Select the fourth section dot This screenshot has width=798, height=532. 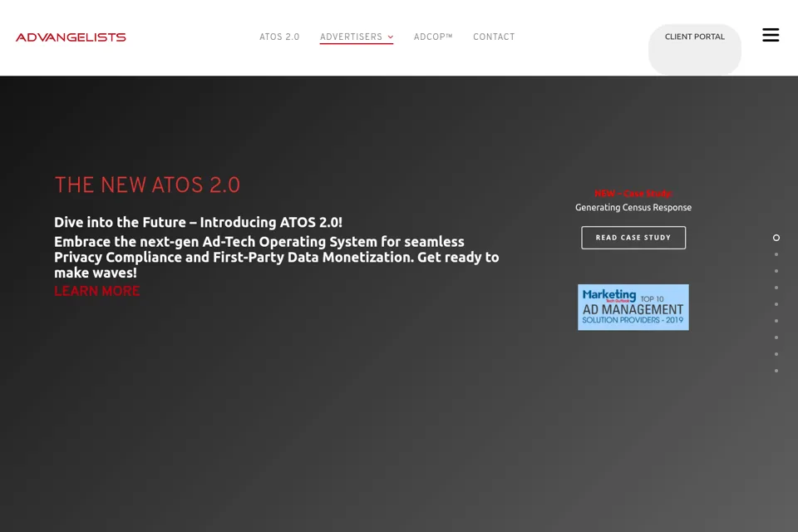tap(776, 288)
